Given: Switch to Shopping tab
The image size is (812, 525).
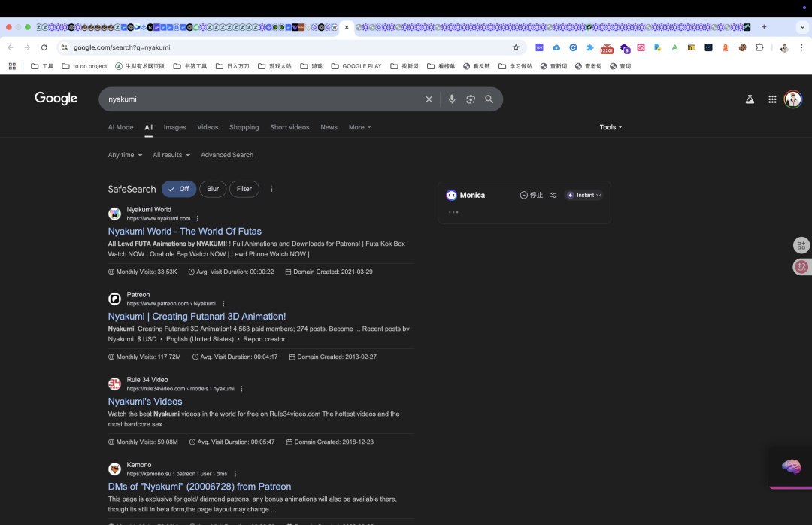Looking at the screenshot, I should 244,127.
